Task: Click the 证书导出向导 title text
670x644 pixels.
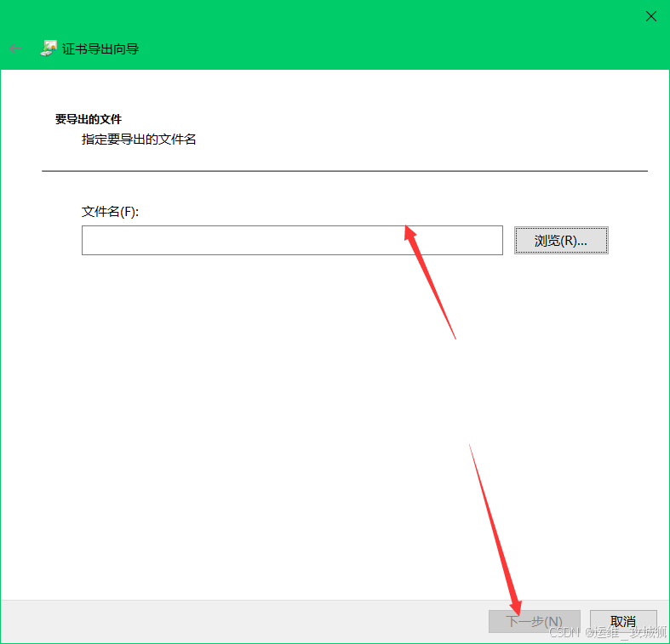Action: (x=100, y=49)
